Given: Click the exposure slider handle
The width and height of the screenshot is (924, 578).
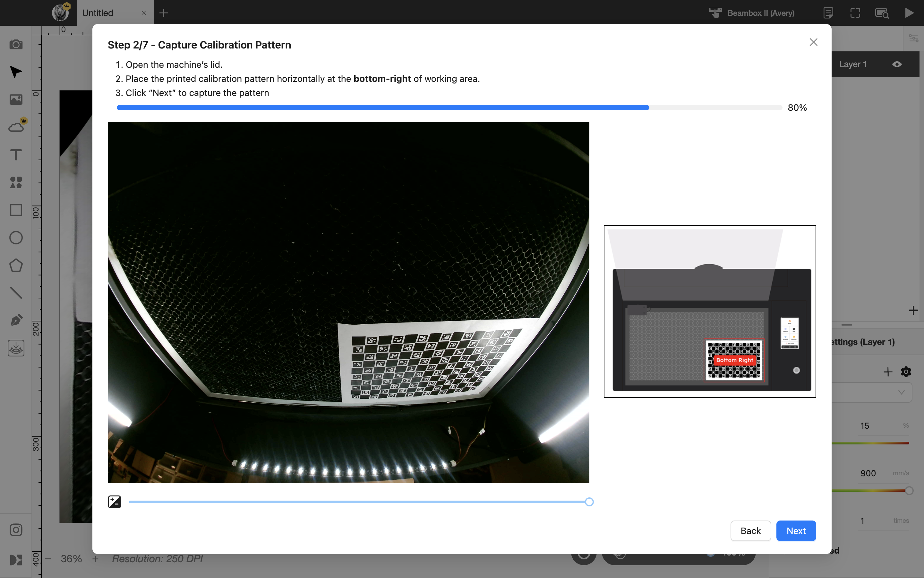Looking at the screenshot, I should point(589,502).
